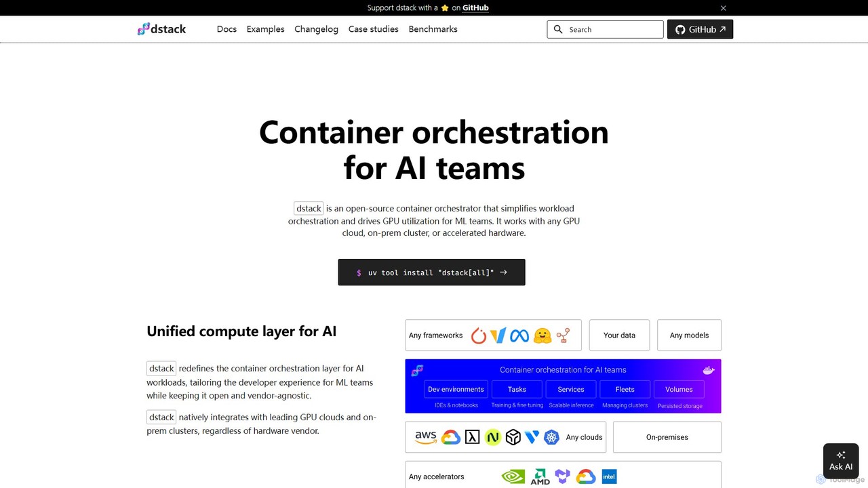868x488 pixels.
Task: Click the On-premises box
Action: click(667, 437)
